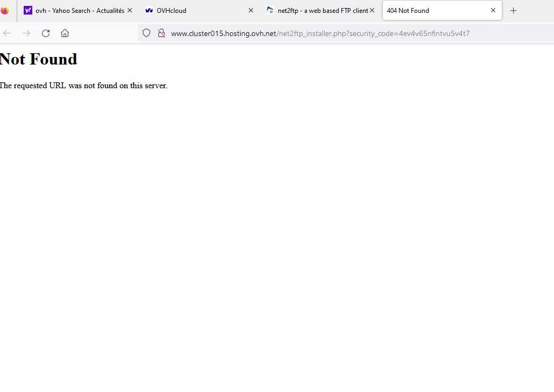Click the "requested URL was not found" message

pos(84,85)
